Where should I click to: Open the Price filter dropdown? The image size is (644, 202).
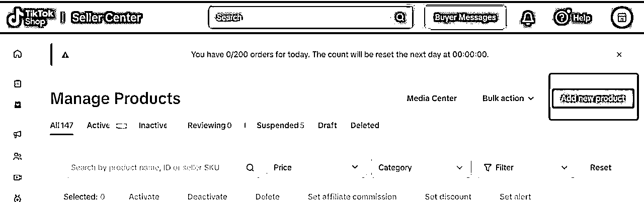pos(315,168)
